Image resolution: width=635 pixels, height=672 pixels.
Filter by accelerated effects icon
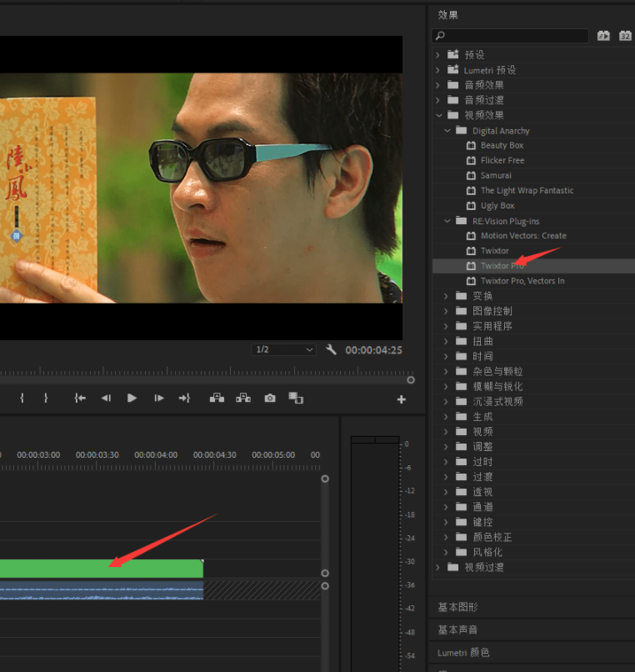pyautogui.click(x=603, y=36)
